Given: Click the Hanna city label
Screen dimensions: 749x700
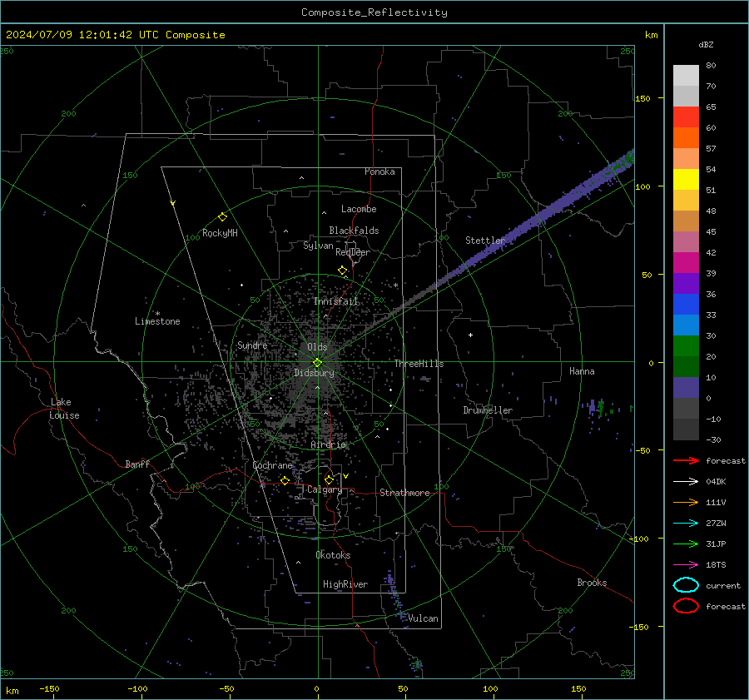Looking at the screenshot, I should pos(582,371).
